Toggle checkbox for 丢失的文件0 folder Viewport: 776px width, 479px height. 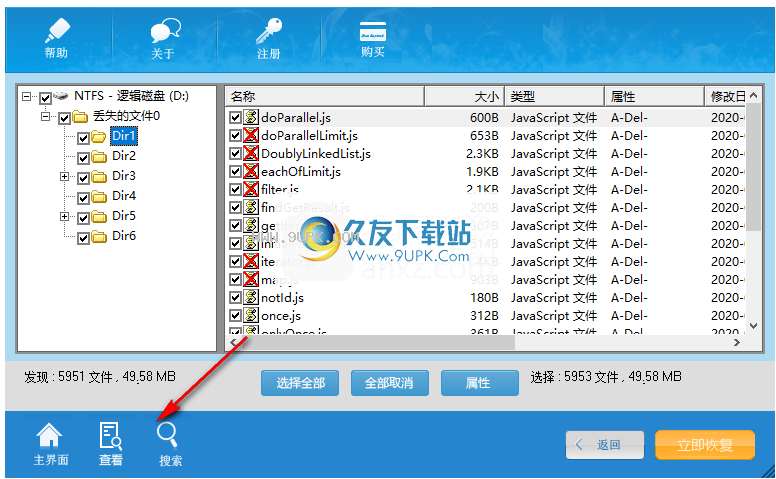point(64,118)
